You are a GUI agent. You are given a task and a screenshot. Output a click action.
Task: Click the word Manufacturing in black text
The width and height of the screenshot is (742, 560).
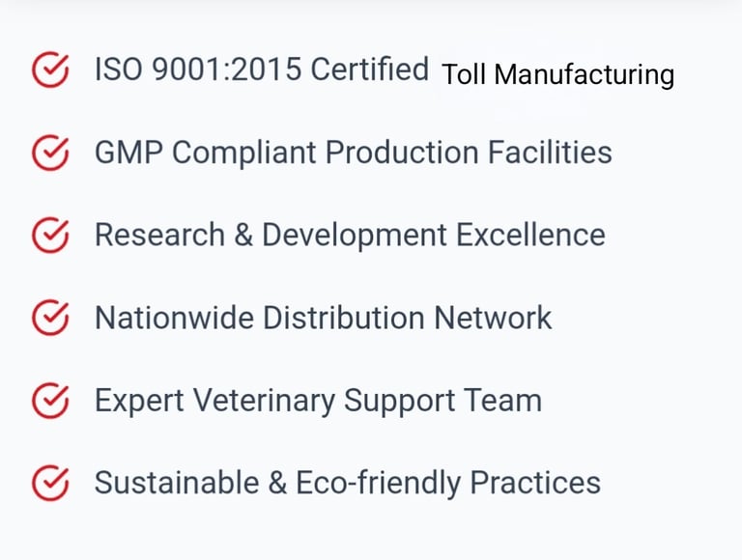pyautogui.click(x=585, y=74)
